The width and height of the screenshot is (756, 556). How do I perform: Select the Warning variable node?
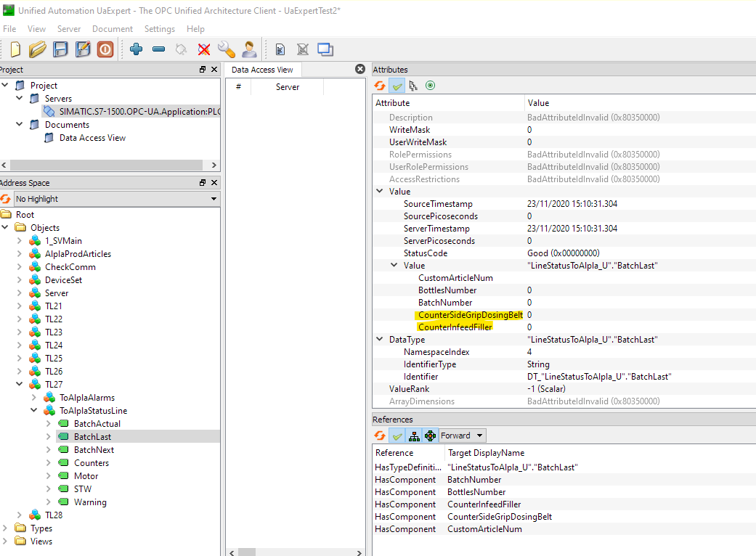coord(90,502)
